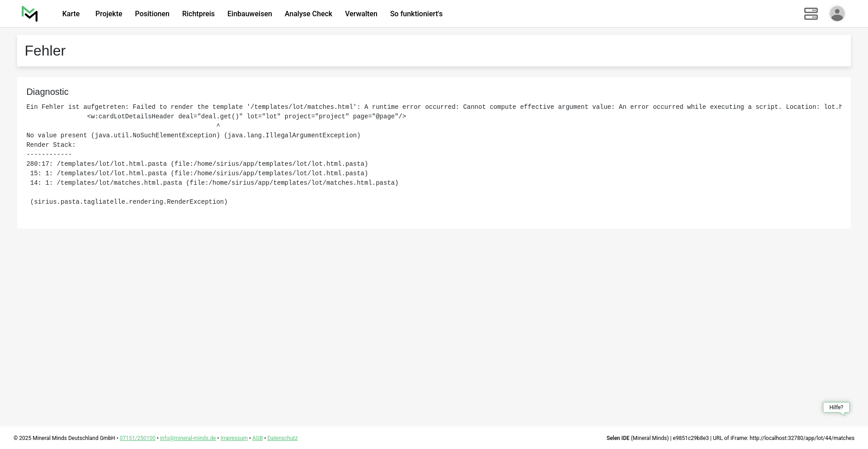Click the Fehler page heading

tap(45, 51)
